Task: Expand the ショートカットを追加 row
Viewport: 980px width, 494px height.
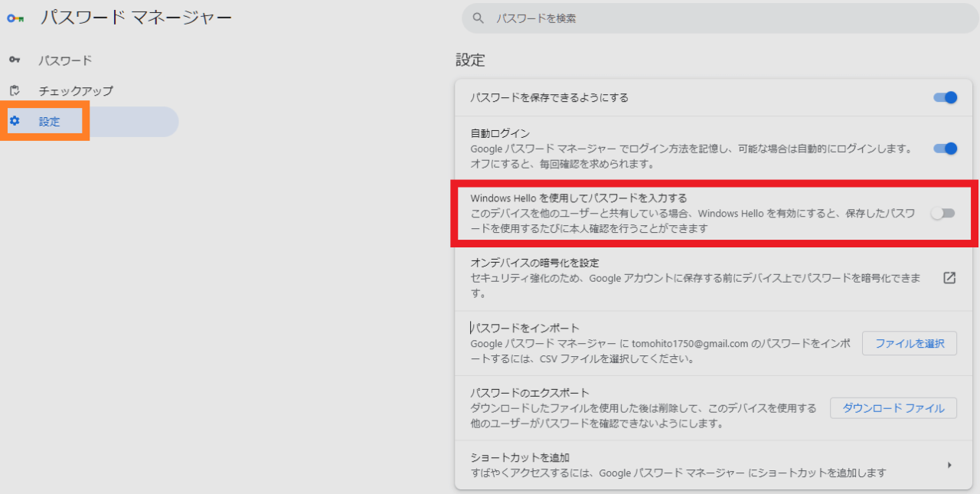Action: (949, 463)
